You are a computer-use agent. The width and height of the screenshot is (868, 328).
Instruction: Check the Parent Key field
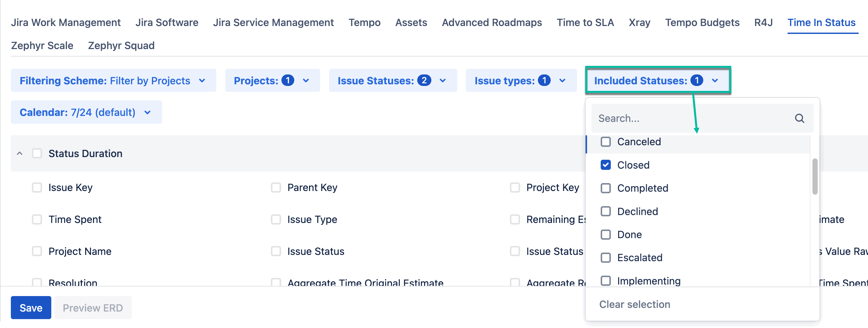[x=276, y=188]
